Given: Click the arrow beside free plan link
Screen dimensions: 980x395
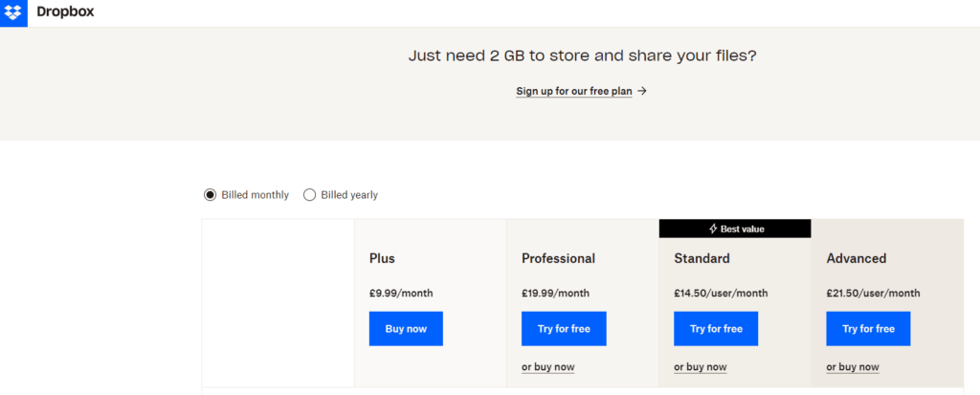Looking at the screenshot, I should (x=642, y=91).
